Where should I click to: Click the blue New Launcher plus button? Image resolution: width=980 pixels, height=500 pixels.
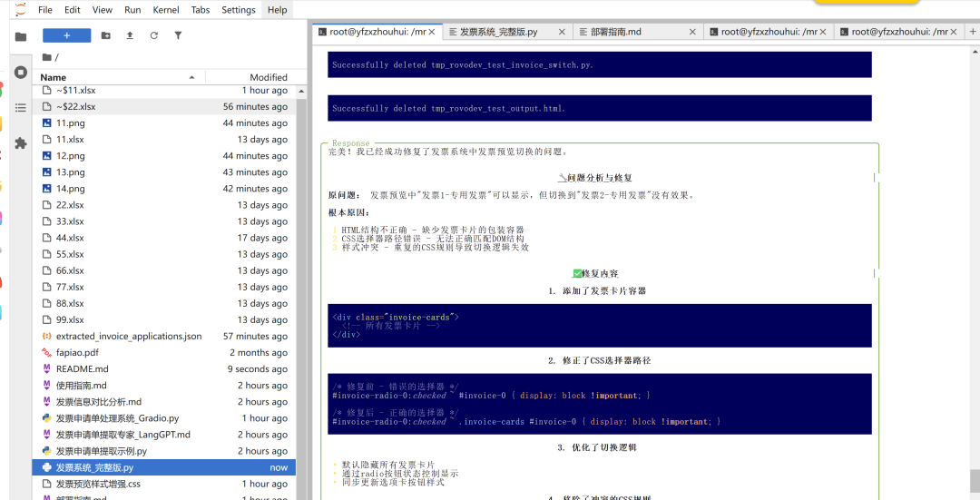click(x=66, y=35)
